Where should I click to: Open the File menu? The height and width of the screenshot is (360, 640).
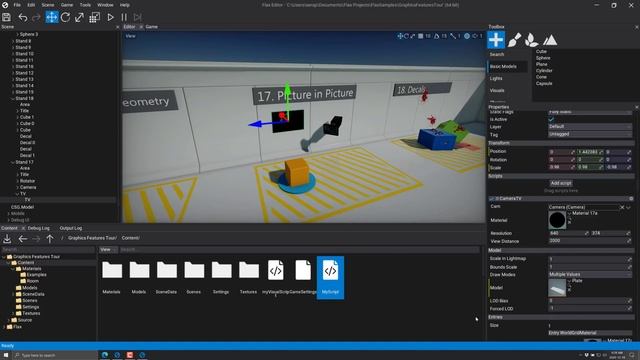pyautogui.click(x=17, y=5)
